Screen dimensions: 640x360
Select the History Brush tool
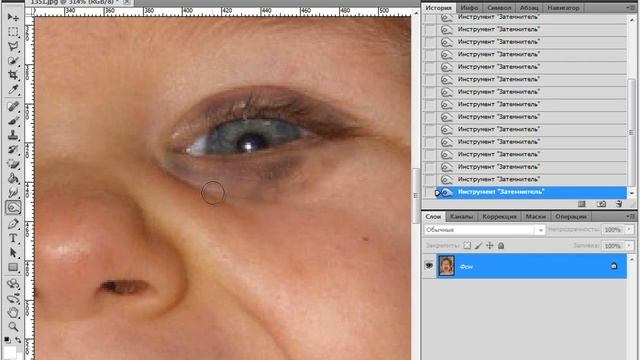(x=13, y=149)
